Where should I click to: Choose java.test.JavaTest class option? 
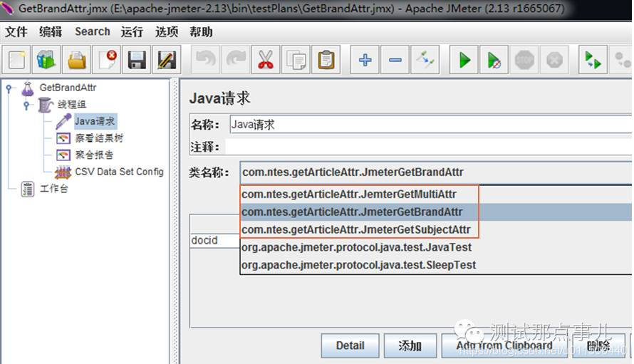pos(436,247)
